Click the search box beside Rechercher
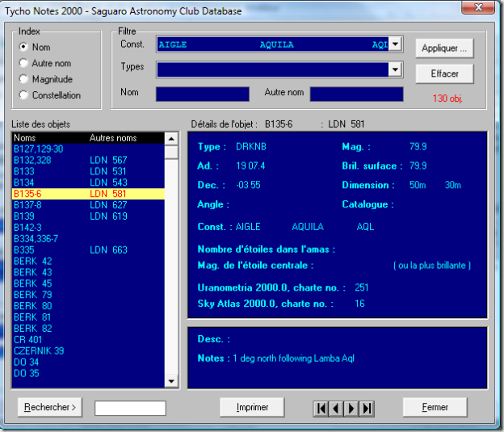Screen dimensions: 504x432 pos(130,408)
